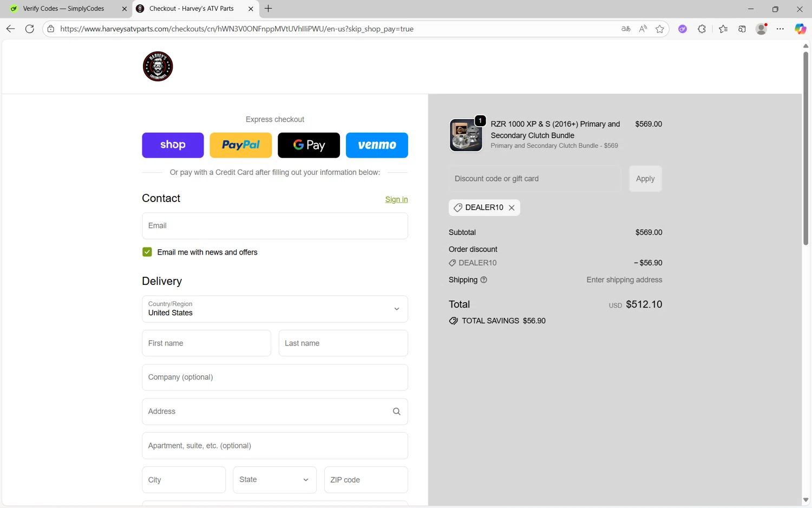Click the page vertical scrollbar thumb
The height and width of the screenshot is (508, 812).
pos(806,148)
